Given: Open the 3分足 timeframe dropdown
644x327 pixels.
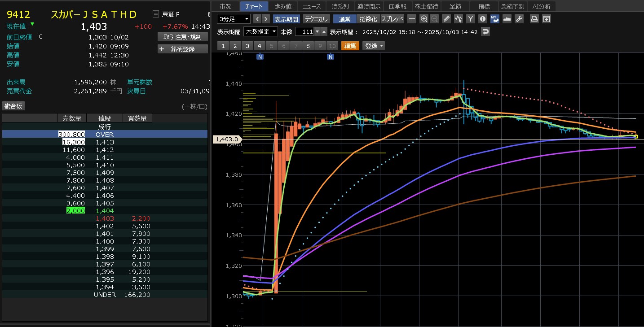Looking at the screenshot, I should [234, 19].
